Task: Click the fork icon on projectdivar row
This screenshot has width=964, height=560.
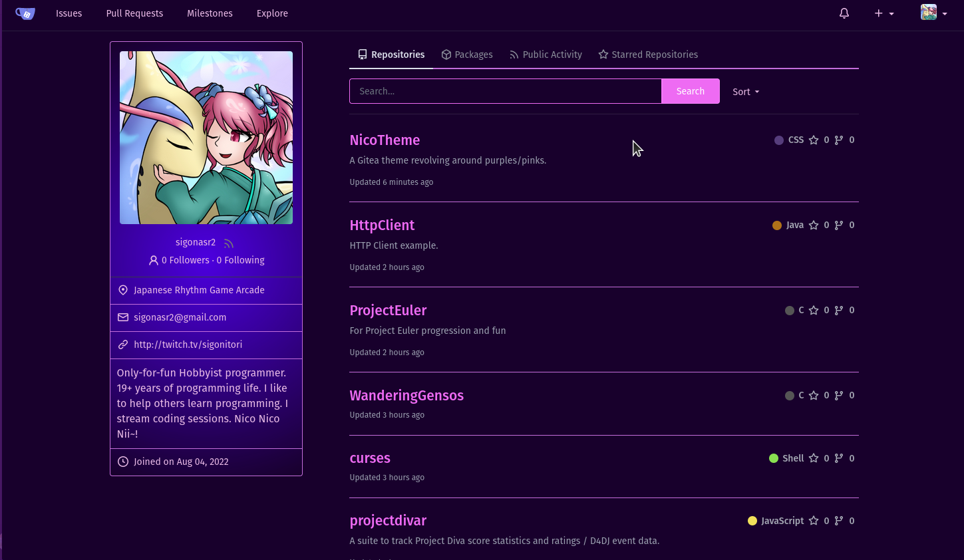Action: coord(839,521)
